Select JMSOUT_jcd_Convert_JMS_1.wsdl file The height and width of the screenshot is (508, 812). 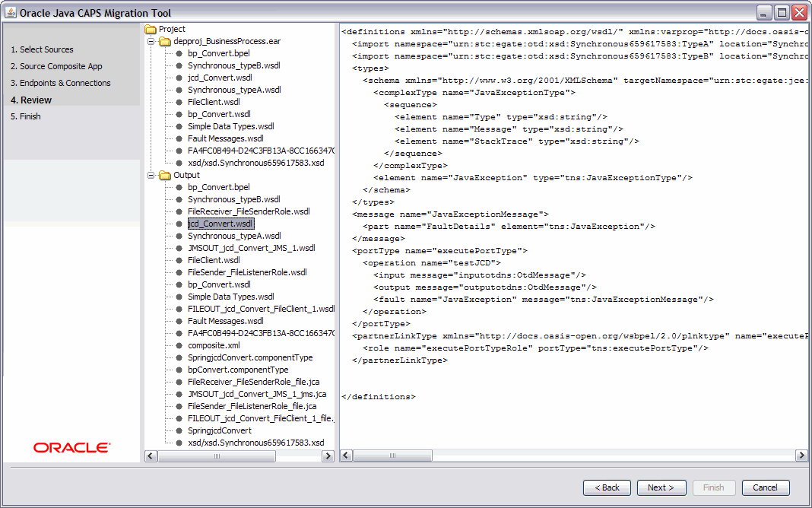tap(251, 248)
